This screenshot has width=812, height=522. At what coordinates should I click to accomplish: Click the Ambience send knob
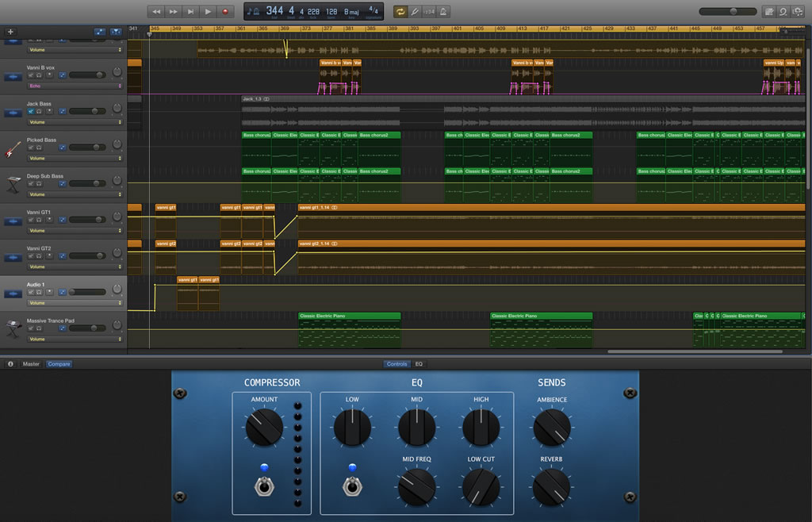tap(552, 428)
